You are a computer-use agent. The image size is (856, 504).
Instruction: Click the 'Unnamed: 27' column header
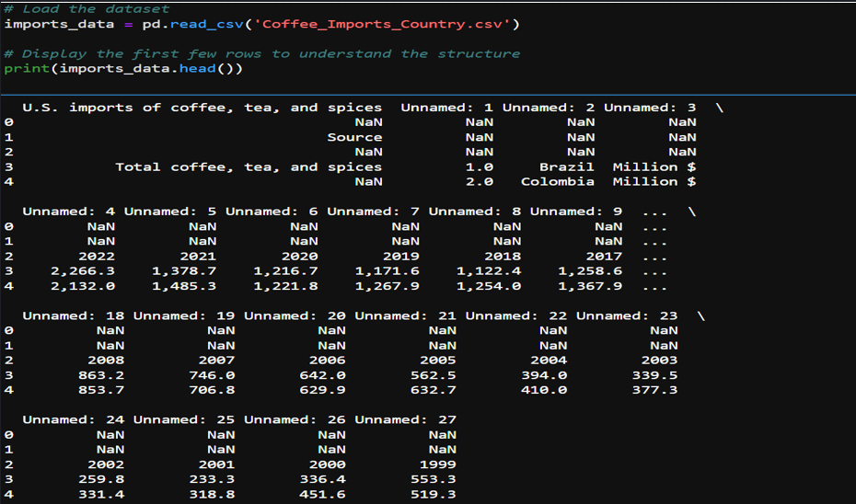[405, 420]
